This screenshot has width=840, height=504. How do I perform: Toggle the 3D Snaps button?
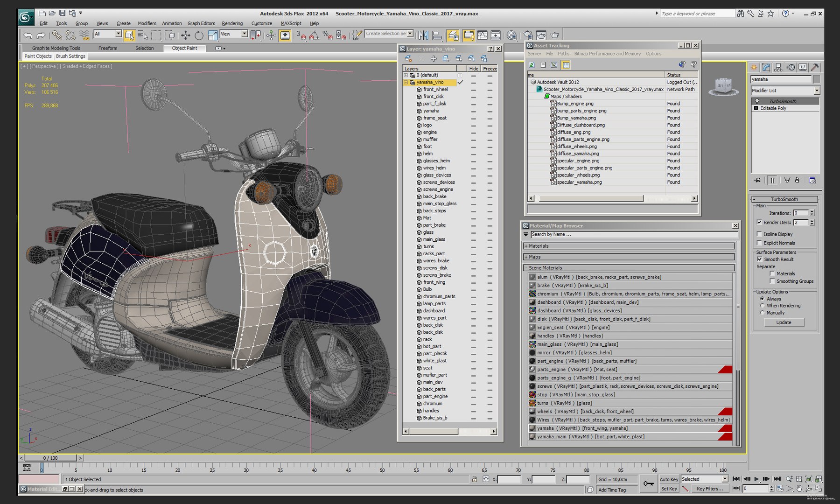(301, 35)
